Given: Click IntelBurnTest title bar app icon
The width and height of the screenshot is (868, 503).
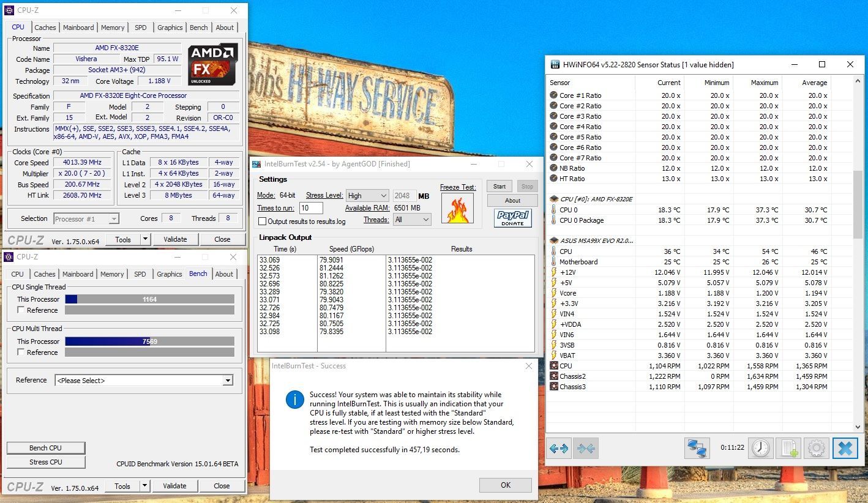Looking at the screenshot, I should (256, 164).
